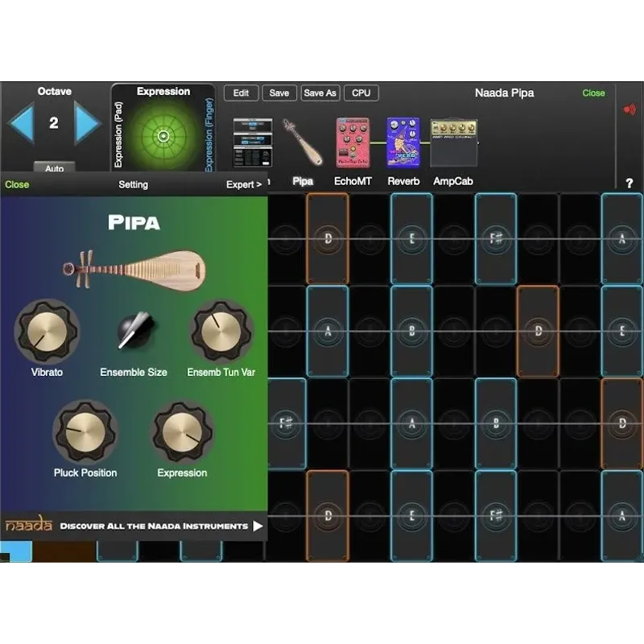Play A pad at bottom row right edge
The height and width of the screenshot is (644, 644).
pyautogui.click(x=622, y=516)
